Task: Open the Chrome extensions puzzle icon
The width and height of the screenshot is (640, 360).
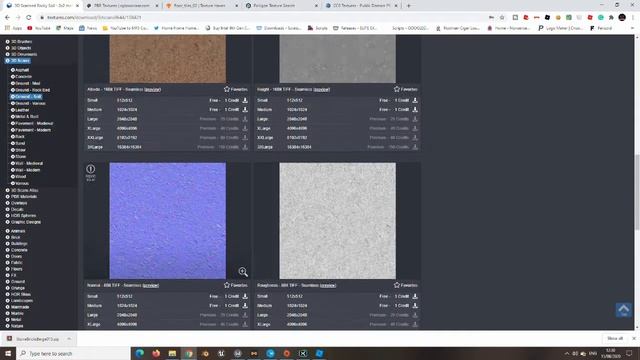Action: tap(611, 18)
